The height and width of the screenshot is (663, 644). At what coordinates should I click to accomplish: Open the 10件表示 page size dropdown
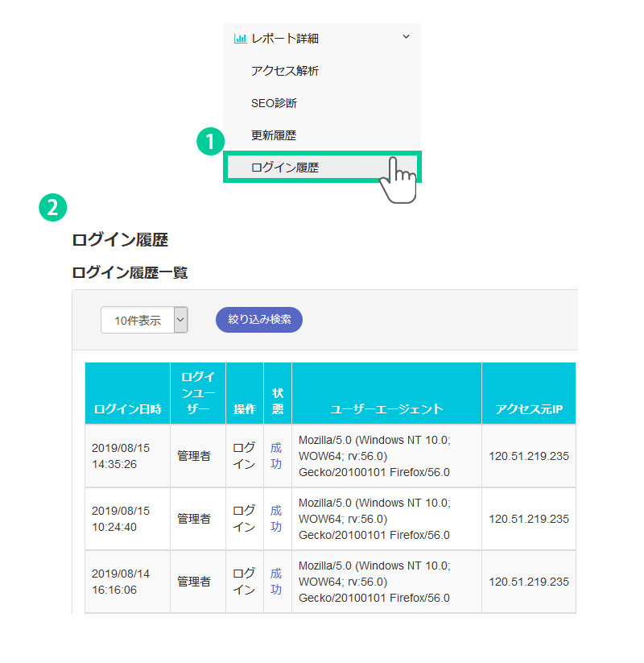(144, 320)
